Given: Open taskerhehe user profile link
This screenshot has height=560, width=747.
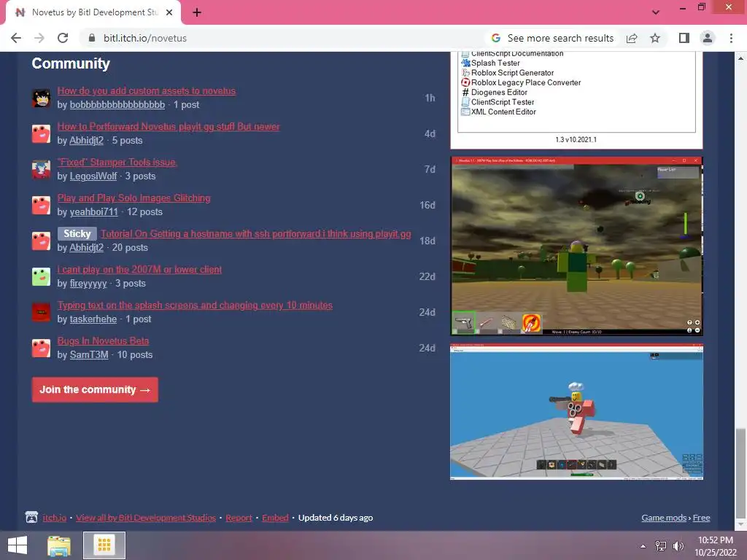Looking at the screenshot, I should 93,319.
